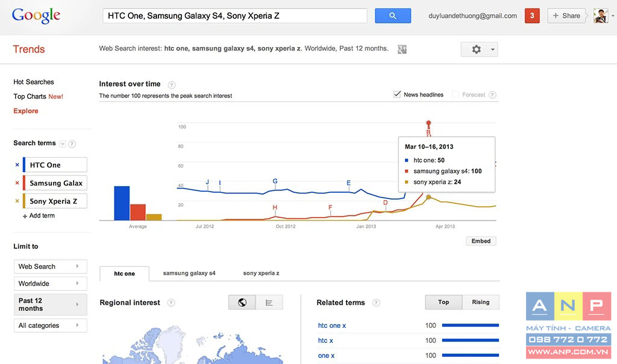Click the Embed button under chart

coord(481,241)
